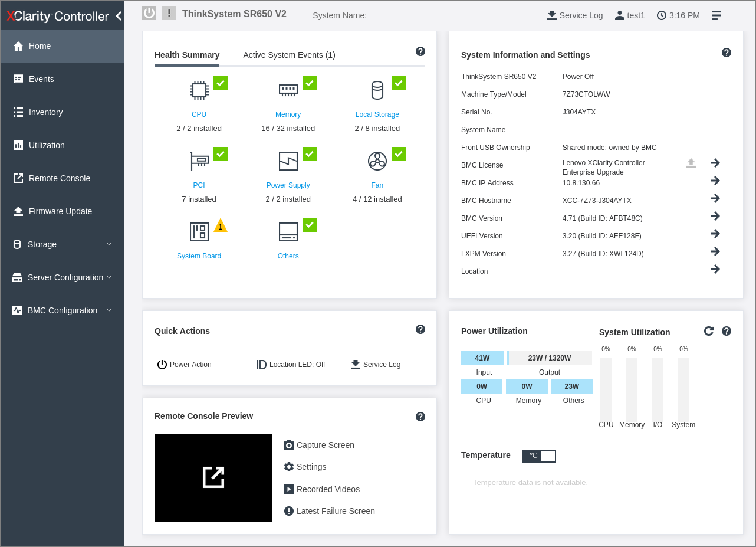This screenshot has height=547, width=756.
Task: Click the Memory module icon
Action: 288,90
